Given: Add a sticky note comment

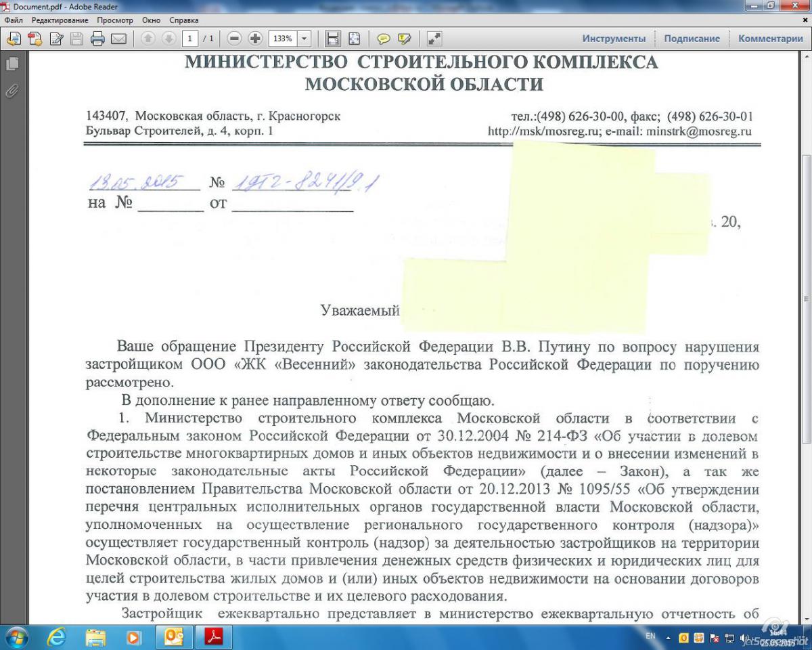Looking at the screenshot, I should tap(383, 39).
